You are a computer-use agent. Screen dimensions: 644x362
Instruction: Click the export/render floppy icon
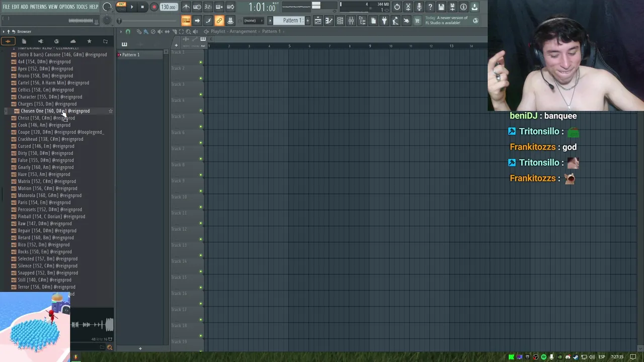tap(452, 7)
